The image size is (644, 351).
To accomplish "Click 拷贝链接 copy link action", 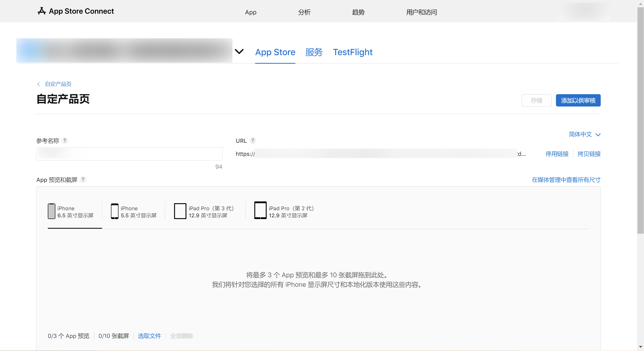I will pos(588,153).
